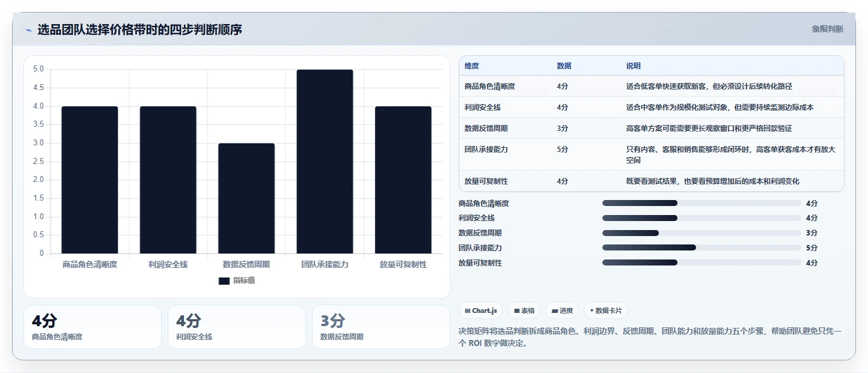Click the card title 选品团队选择价格带时的四步判断顺序
Screen dimensions: 868x373
[140, 29]
